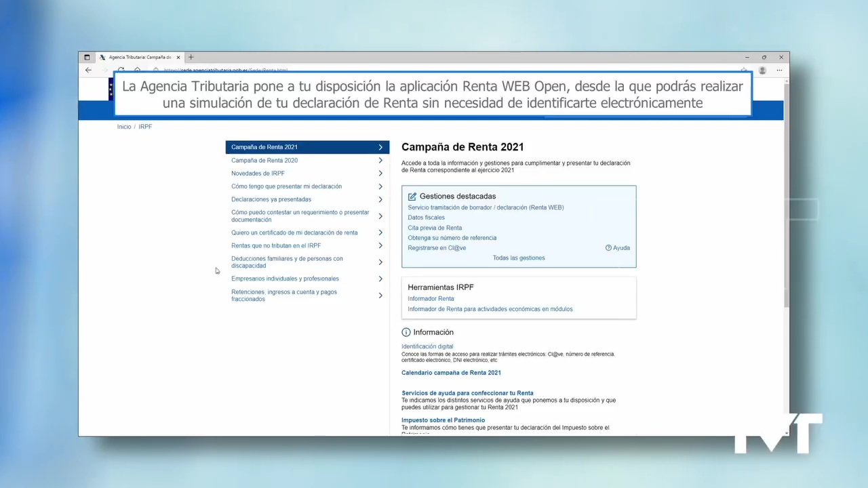Go to Inicio breadcrumb
Image resolution: width=868 pixels, height=488 pixels.
124,127
